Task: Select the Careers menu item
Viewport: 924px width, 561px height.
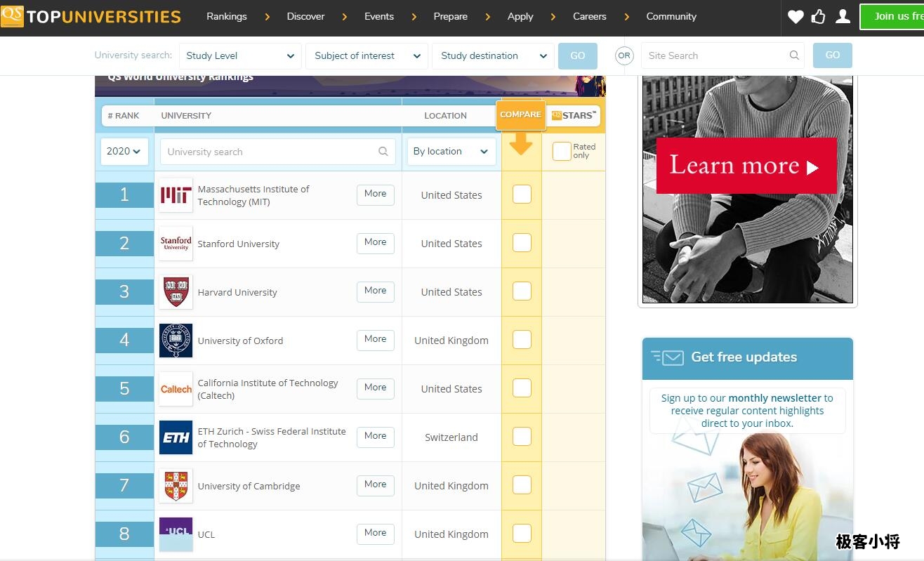Action: pyautogui.click(x=589, y=17)
